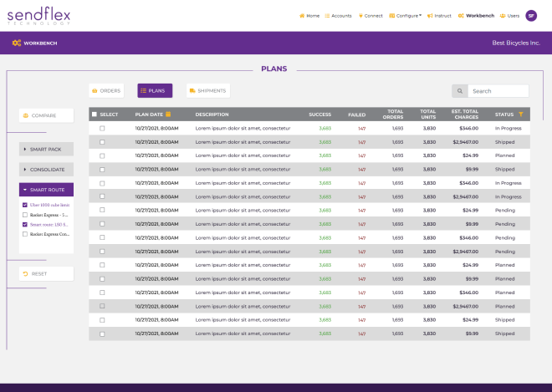Image resolution: width=552 pixels, height=392 pixels.
Task: Click the Status column filter icon
Action: (521, 115)
